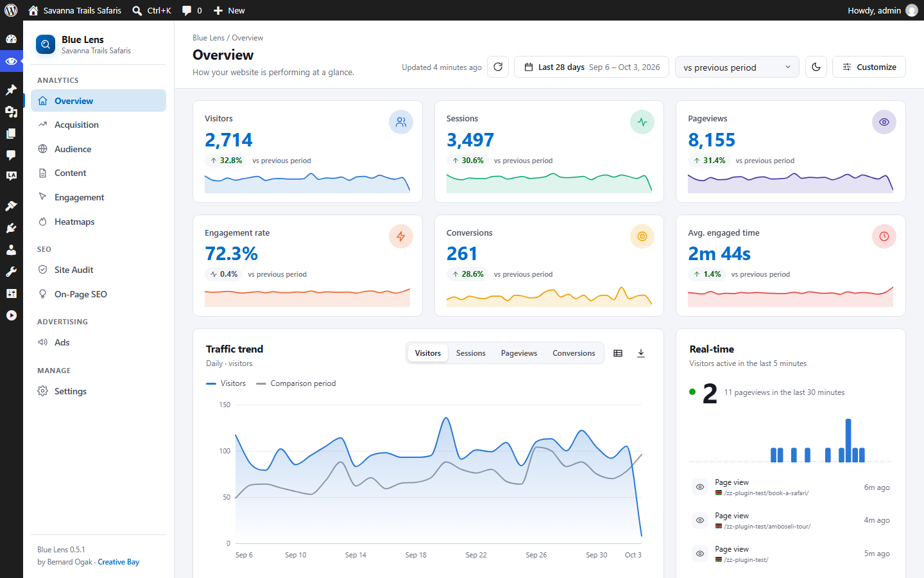The image size is (924, 578).
Task: Open Users in the WordPress sidebar
Action: pos(11,250)
